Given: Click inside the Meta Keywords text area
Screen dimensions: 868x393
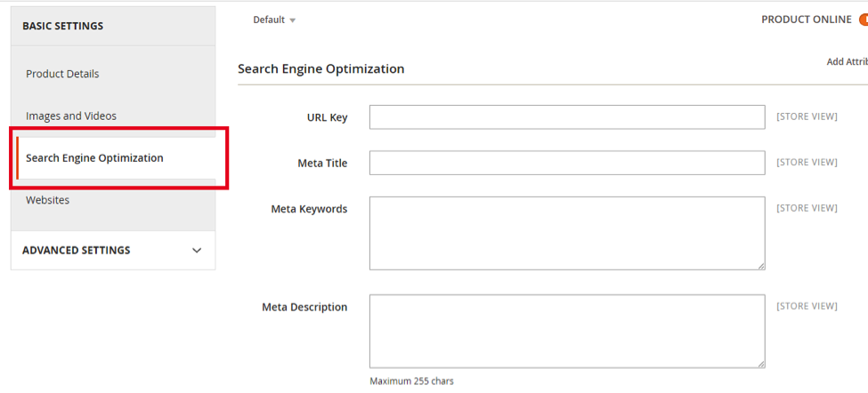Looking at the screenshot, I should tap(566, 233).
